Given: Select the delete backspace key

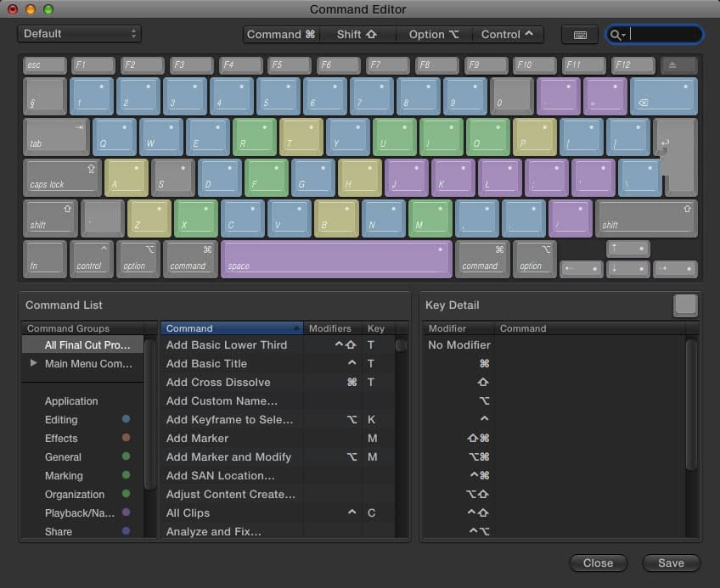Looking at the screenshot, I should (x=663, y=97).
